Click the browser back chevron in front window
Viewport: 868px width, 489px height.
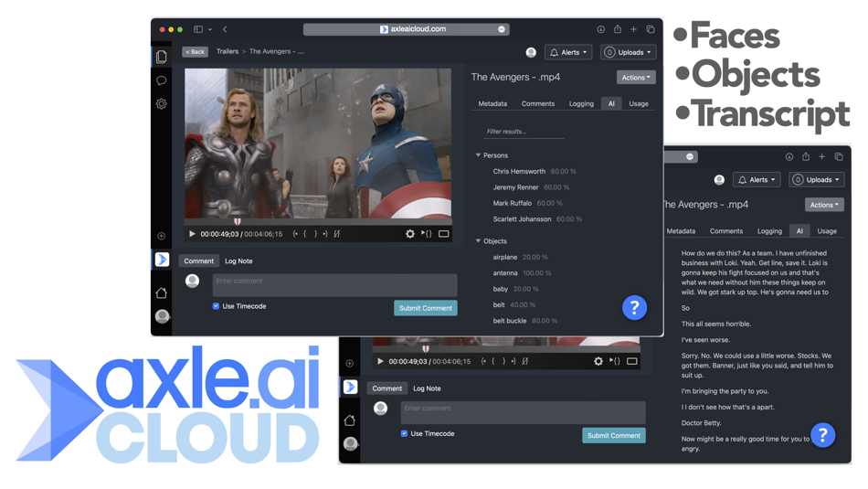225,29
